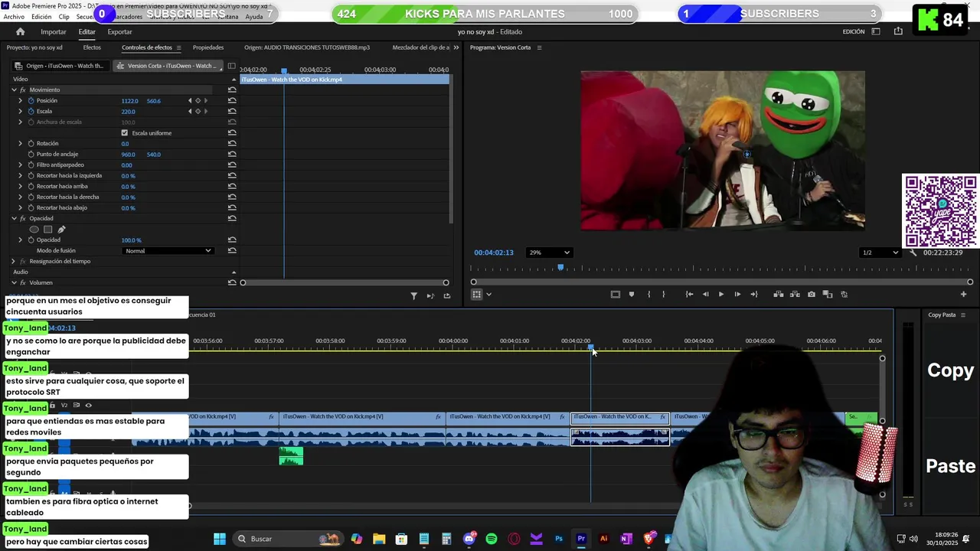Show more panel tabs chevron
980x551 pixels.
456,47
